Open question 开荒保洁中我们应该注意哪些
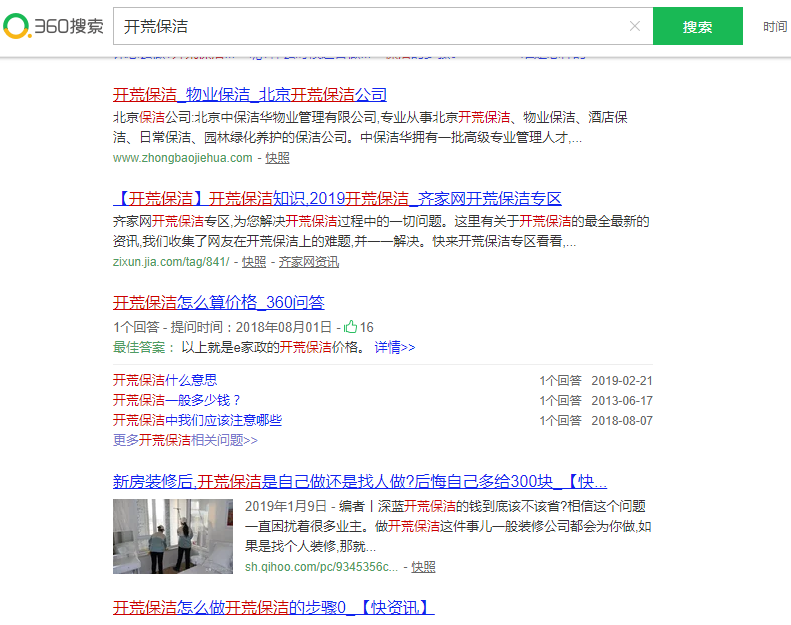This screenshot has width=791, height=625. click(197, 420)
